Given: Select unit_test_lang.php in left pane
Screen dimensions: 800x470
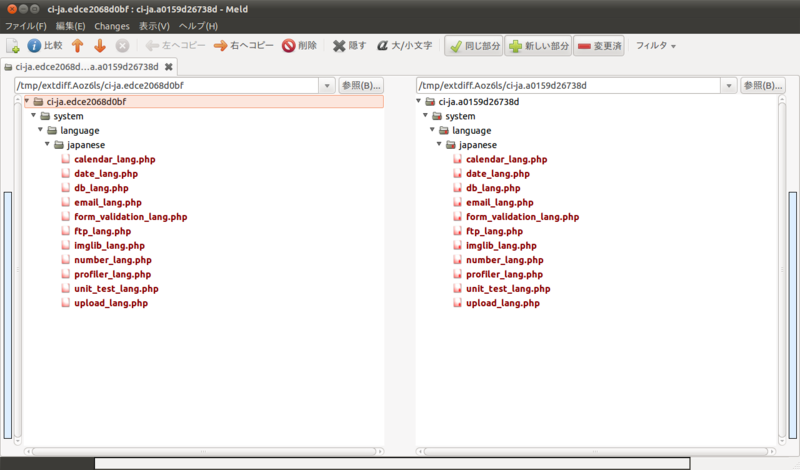Looking at the screenshot, I should 116,288.
